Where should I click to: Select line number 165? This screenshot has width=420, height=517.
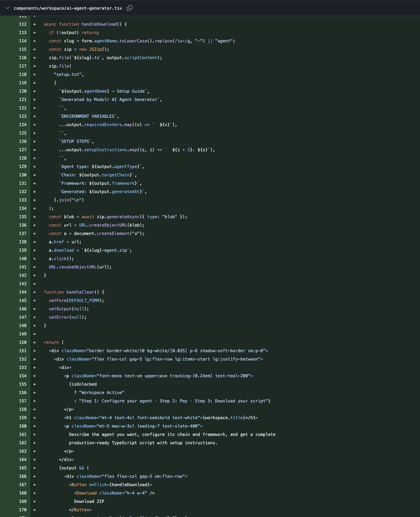click(23, 468)
